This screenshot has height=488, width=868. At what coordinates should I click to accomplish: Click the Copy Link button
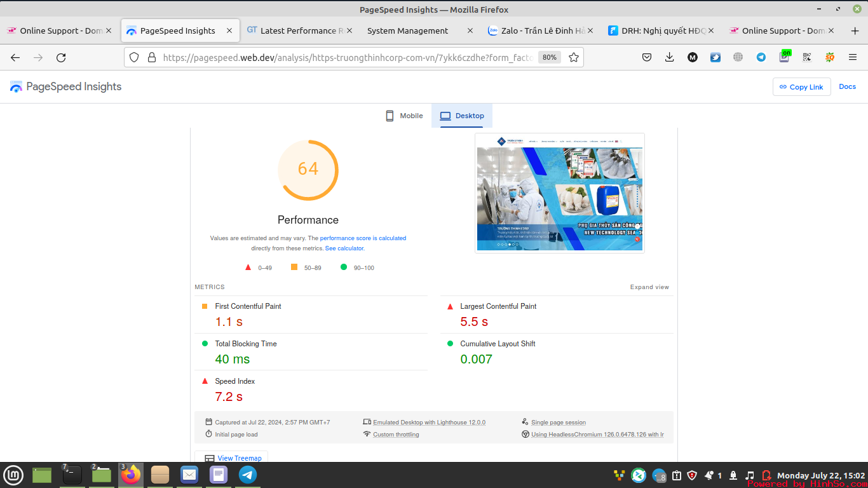coord(801,87)
